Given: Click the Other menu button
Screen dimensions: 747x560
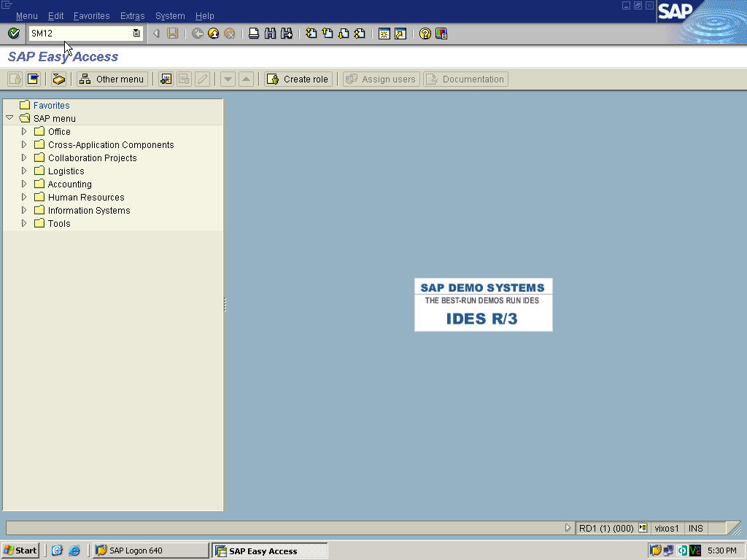Looking at the screenshot, I should [x=111, y=79].
